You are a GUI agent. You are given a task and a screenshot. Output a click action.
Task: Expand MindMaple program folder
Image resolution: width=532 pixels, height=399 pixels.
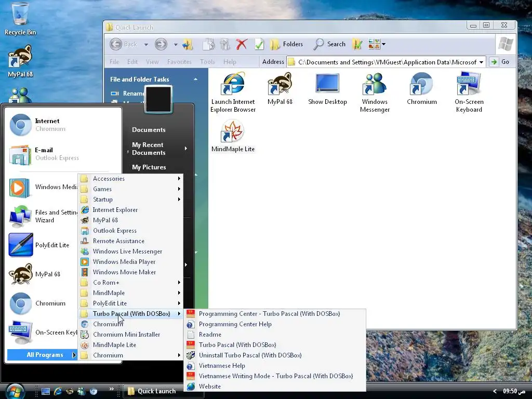[x=131, y=293]
